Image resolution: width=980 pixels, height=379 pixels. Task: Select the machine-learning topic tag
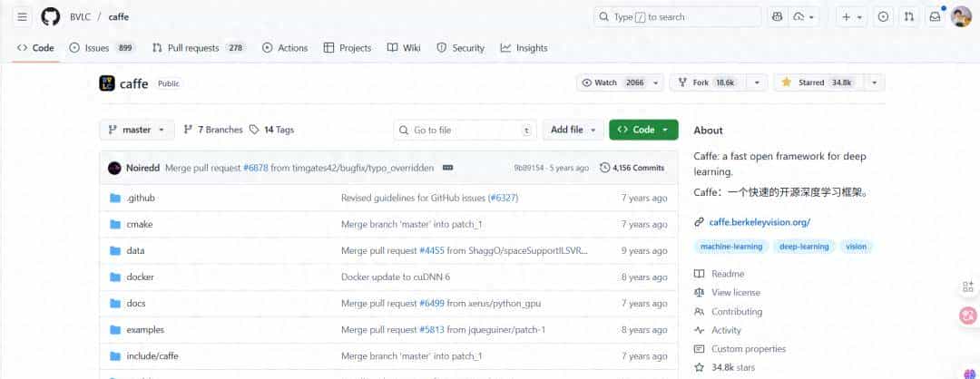tap(732, 246)
